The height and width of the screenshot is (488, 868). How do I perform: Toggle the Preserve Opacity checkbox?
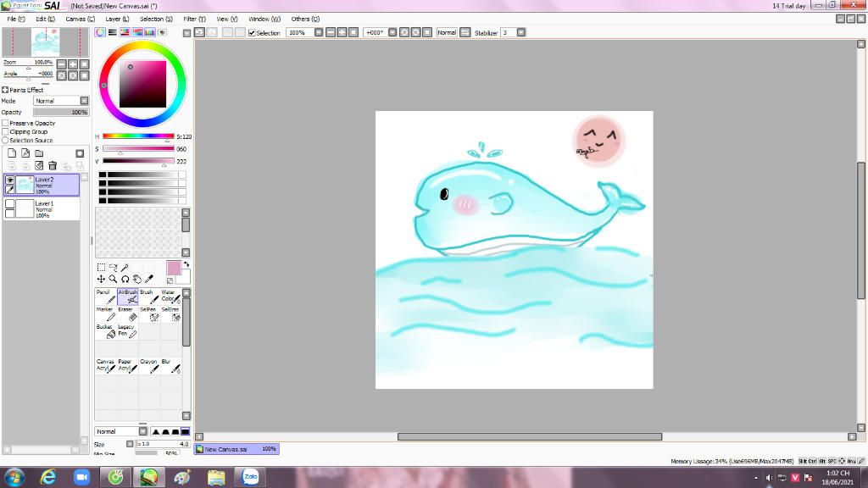coord(6,123)
